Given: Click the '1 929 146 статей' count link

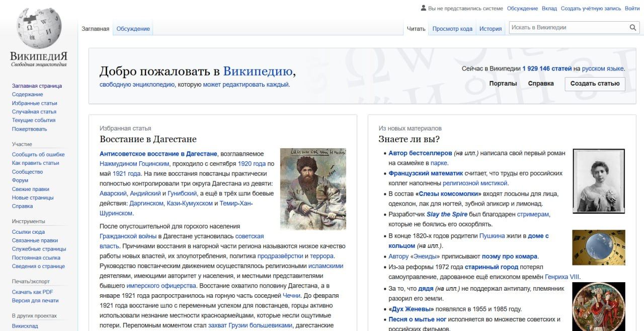Looking at the screenshot, I should point(547,69).
